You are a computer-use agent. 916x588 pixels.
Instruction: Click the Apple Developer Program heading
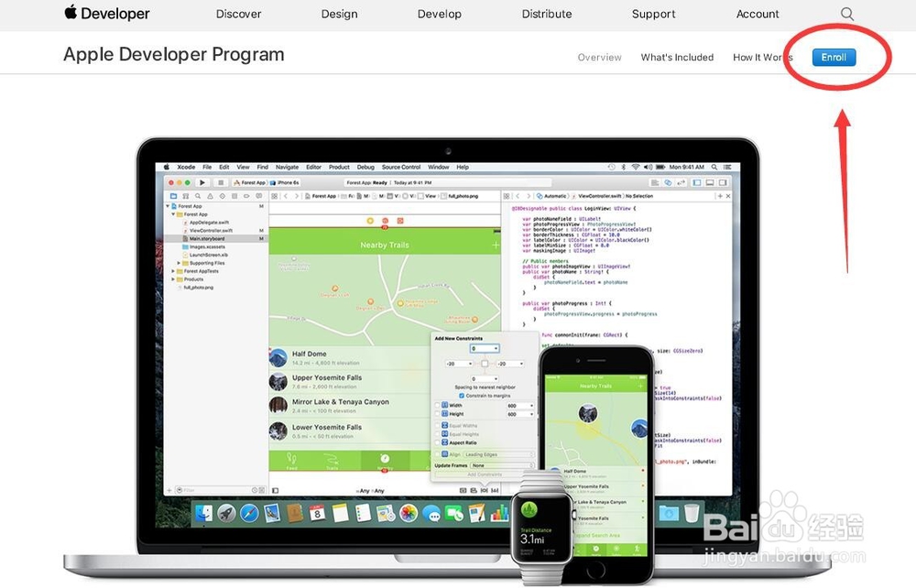(x=173, y=54)
